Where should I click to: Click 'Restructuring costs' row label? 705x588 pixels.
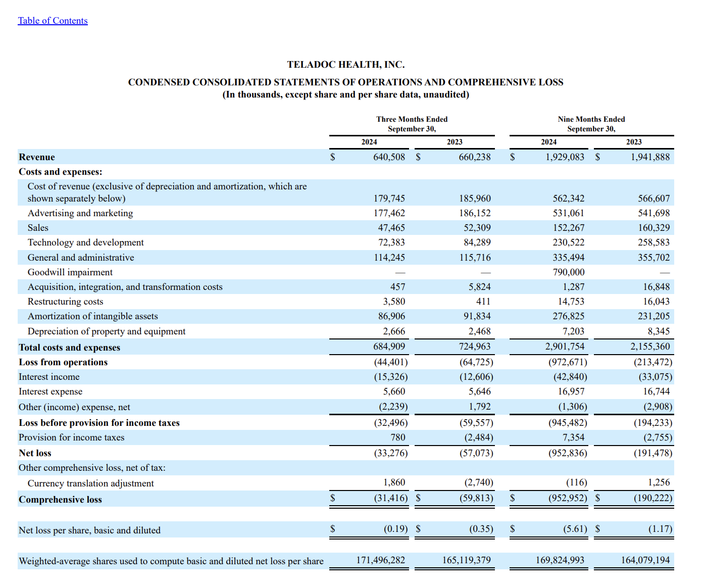pos(66,302)
